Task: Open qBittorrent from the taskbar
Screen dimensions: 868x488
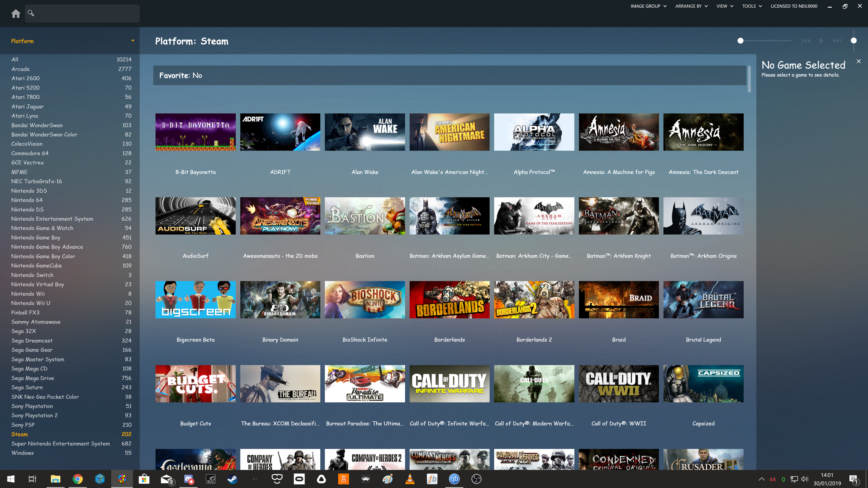Action: tap(454, 479)
